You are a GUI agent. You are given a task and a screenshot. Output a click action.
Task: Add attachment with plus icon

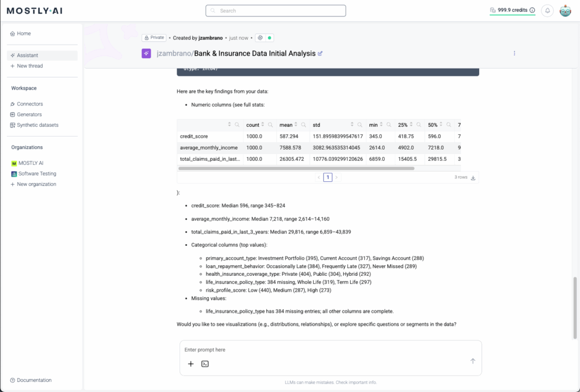(190, 364)
